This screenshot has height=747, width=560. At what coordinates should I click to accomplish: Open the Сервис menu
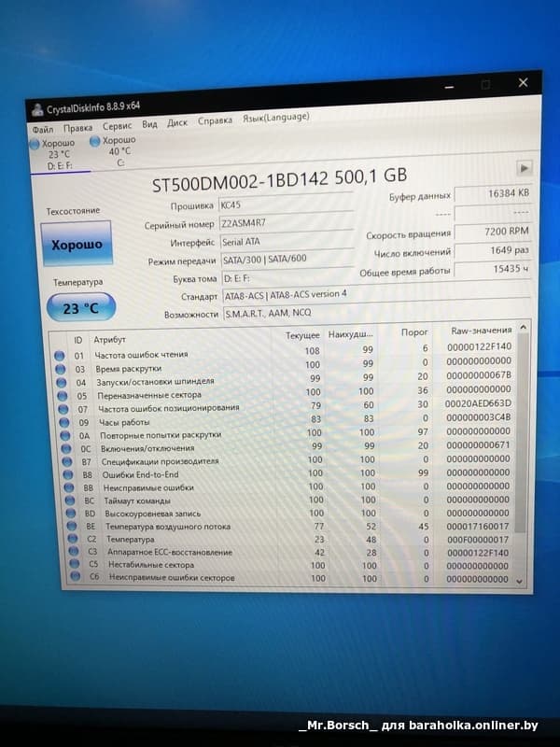[117, 126]
